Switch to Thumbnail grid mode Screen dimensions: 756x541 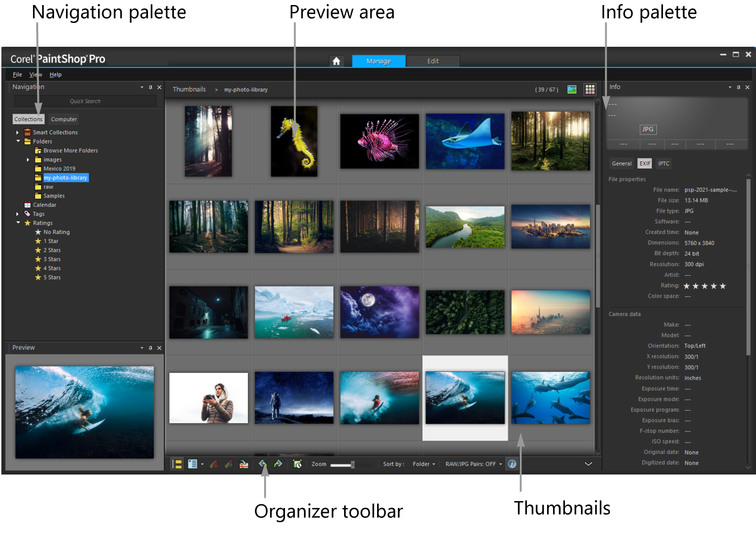click(x=590, y=89)
